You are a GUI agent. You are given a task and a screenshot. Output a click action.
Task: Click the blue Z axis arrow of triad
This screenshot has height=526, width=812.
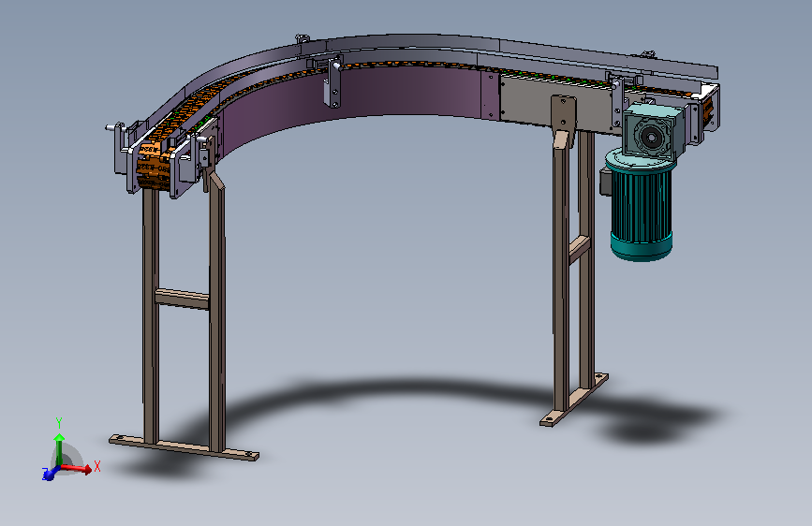[51, 473]
